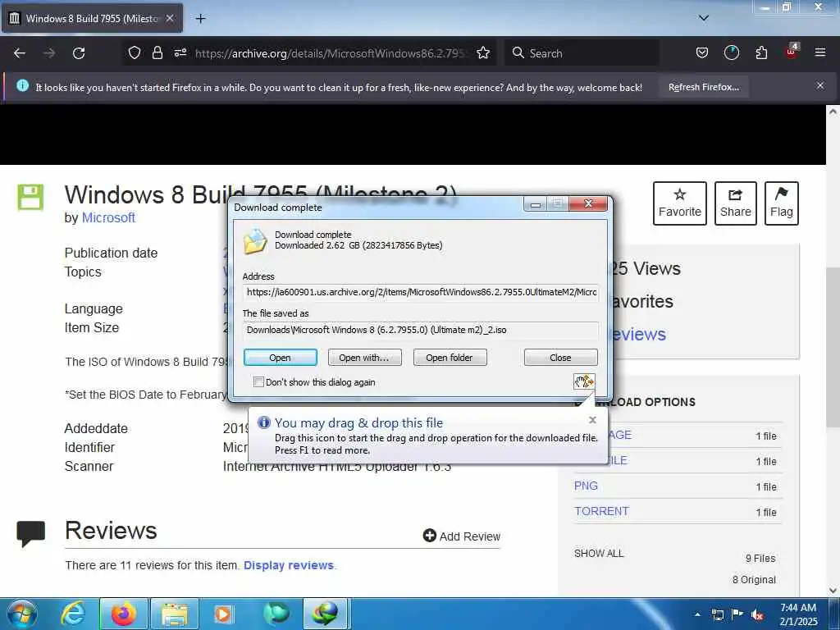The width and height of the screenshot is (840, 630).
Task: Open new tab with plus icon
Action: click(200, 19)
